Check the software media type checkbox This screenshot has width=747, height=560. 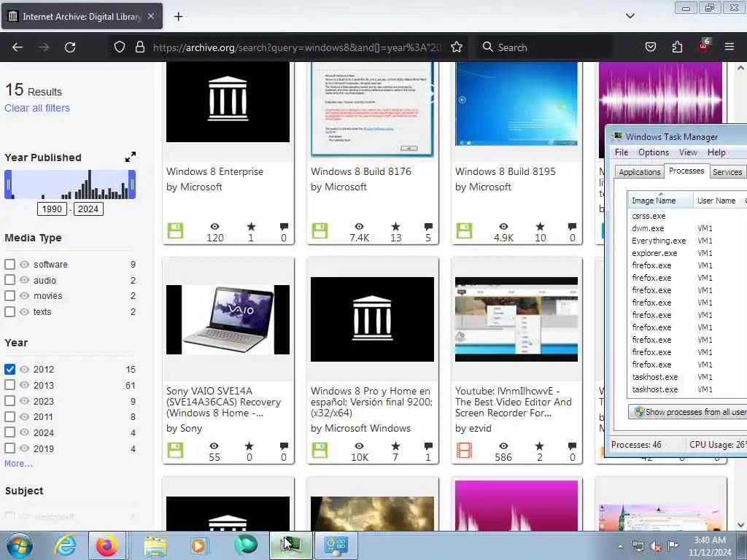tap(9, 264)
